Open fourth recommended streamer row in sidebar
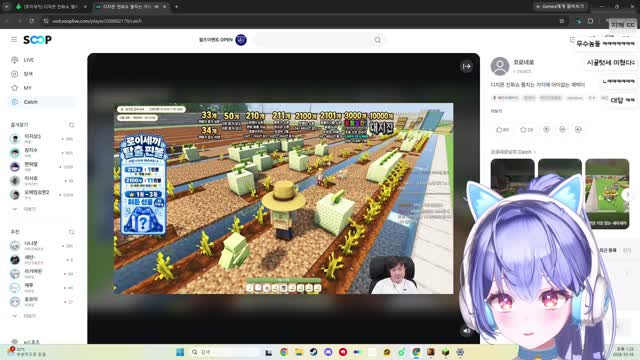 42,287
